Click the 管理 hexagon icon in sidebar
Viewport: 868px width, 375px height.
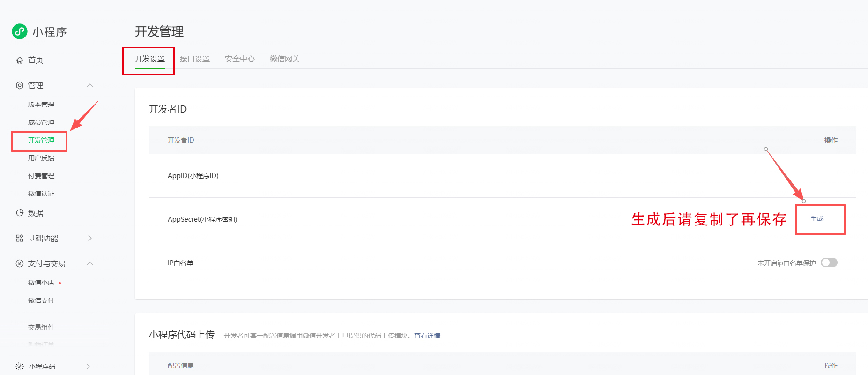coord(20,85)
